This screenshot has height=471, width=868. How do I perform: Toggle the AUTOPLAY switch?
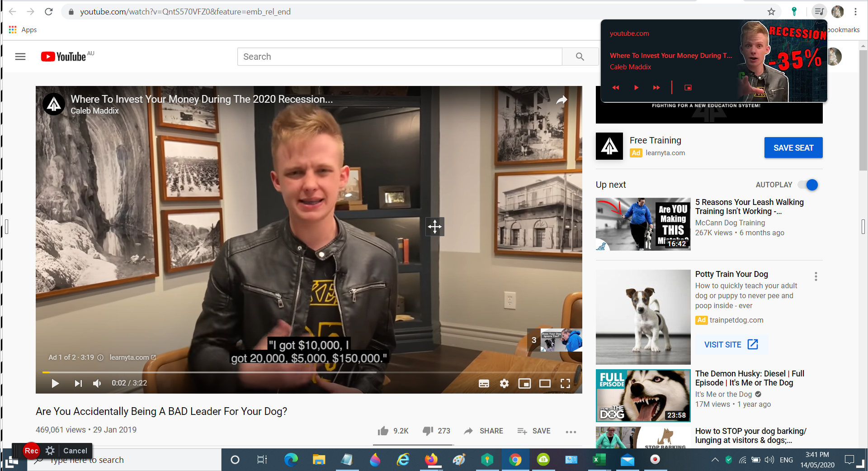[x=808, y=185]
